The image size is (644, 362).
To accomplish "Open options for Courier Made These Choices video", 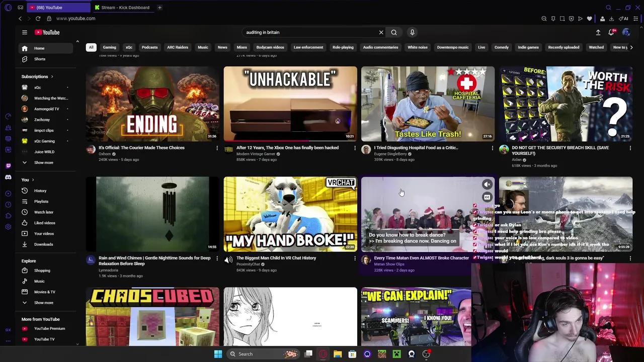I will click(x=217, y=148).
